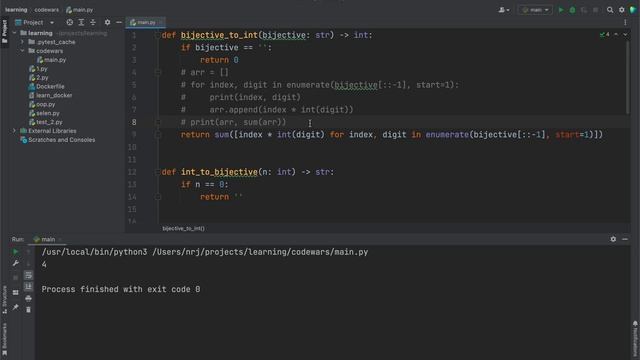Hide the Project tool window
This screenshot has width=640, height=360.
(119, 22)
